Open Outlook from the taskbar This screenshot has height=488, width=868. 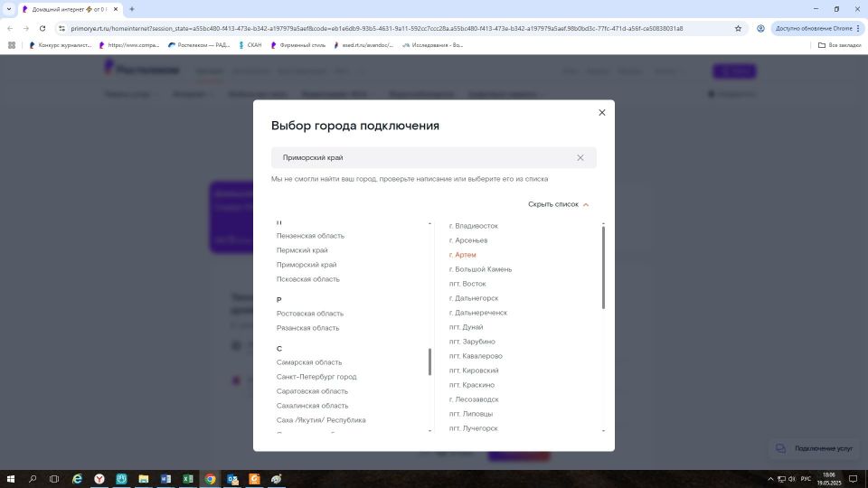(232, 479)
